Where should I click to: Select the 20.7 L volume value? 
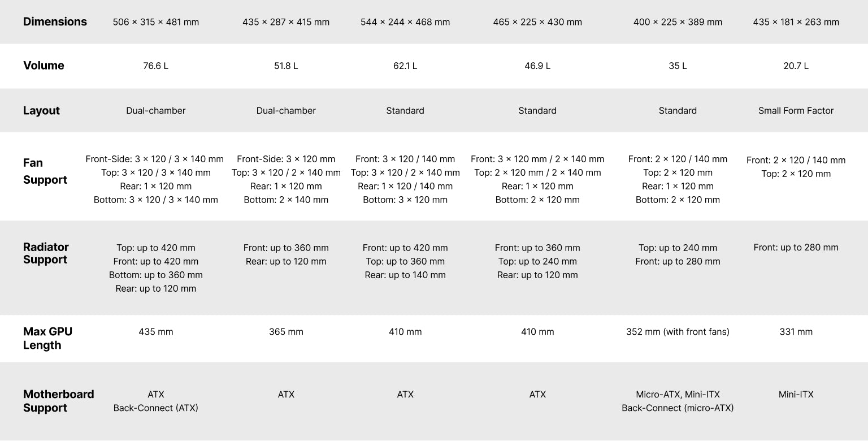tap(796, 66)
